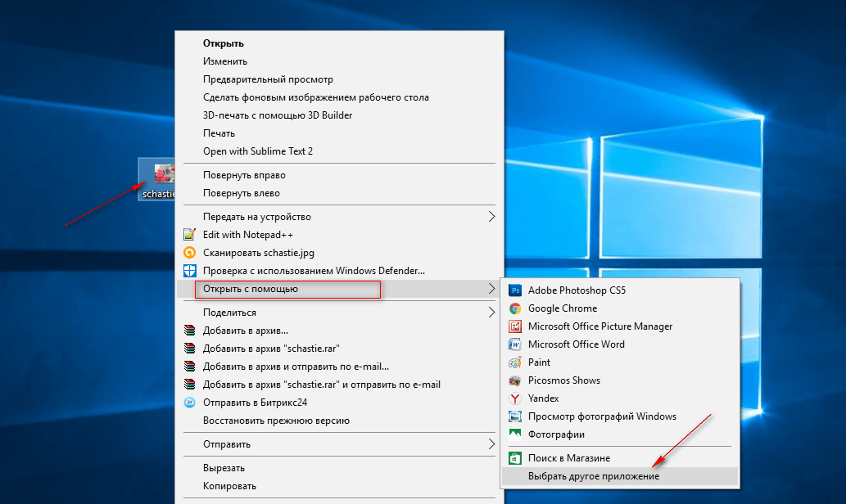Select the schastie image file on desktop
Viewport: 846px width, 504px height.
coord(157,179)
